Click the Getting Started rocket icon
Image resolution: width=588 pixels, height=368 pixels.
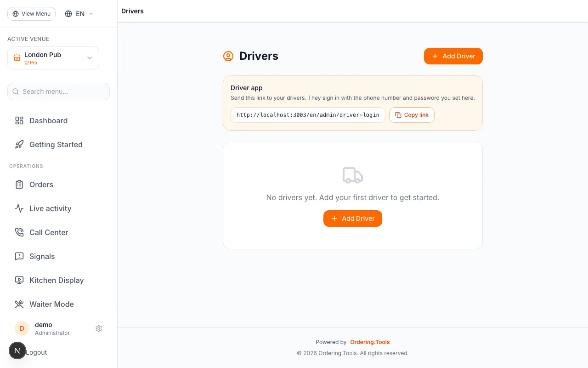click(19, 144)
